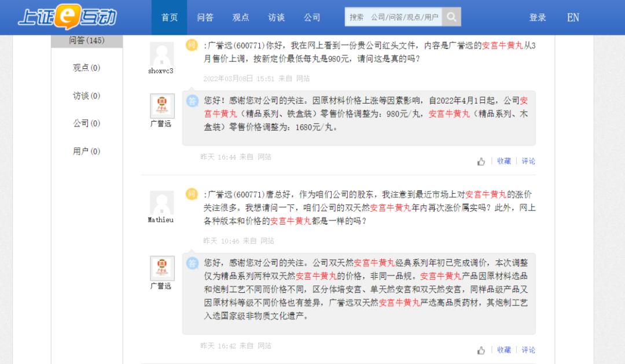This screenshot has height=364, width=625.
Task: Click timestamp 昨天 16:42 来自 网站
Action: pyautogui.click(x=236, y=345)
